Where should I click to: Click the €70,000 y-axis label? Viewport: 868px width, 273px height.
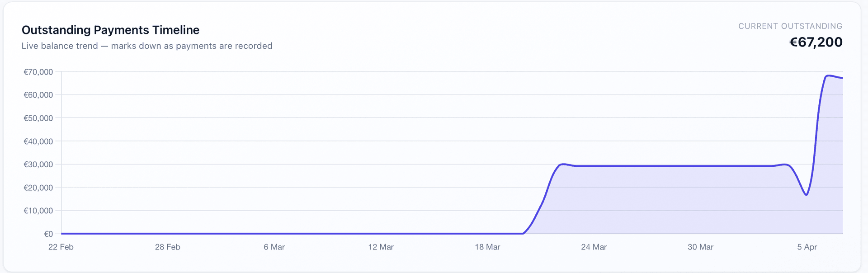pos(38,72)
